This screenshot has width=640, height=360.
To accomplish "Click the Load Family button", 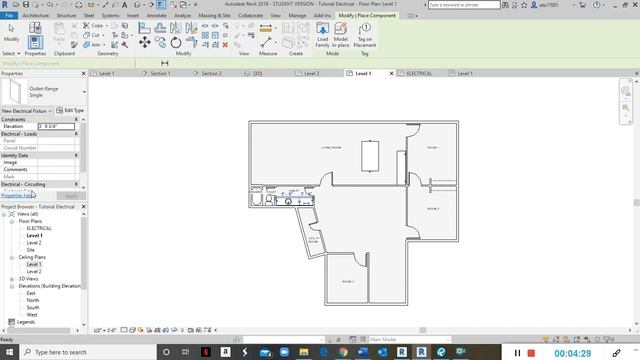I will [322, 35].
